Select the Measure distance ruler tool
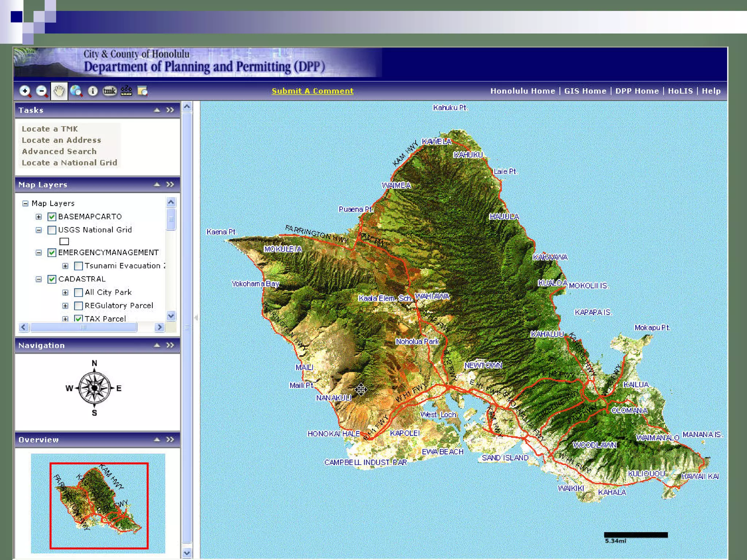This screenshot has height=560, width=747. pos(126,91)
